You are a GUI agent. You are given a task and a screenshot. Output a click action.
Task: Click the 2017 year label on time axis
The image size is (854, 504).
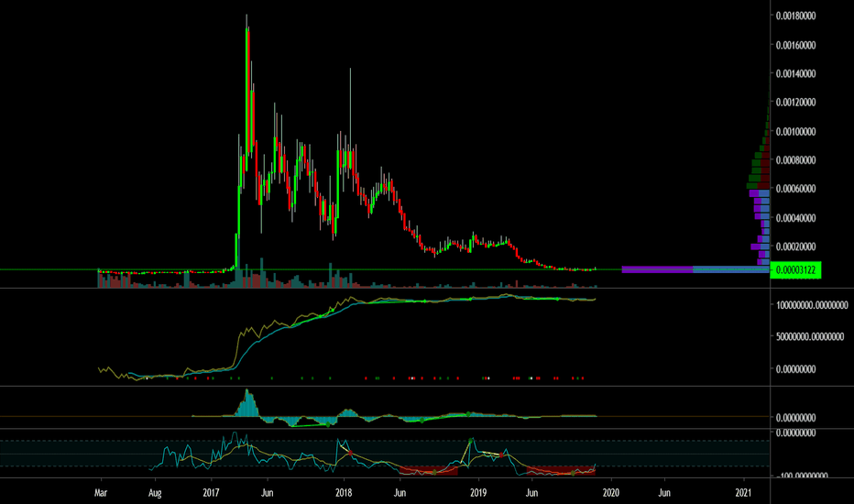coord(211,493)
